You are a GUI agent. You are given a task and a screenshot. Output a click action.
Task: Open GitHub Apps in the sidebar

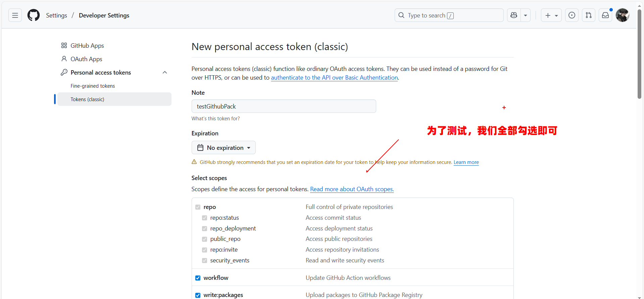click(x=87, y=46)
